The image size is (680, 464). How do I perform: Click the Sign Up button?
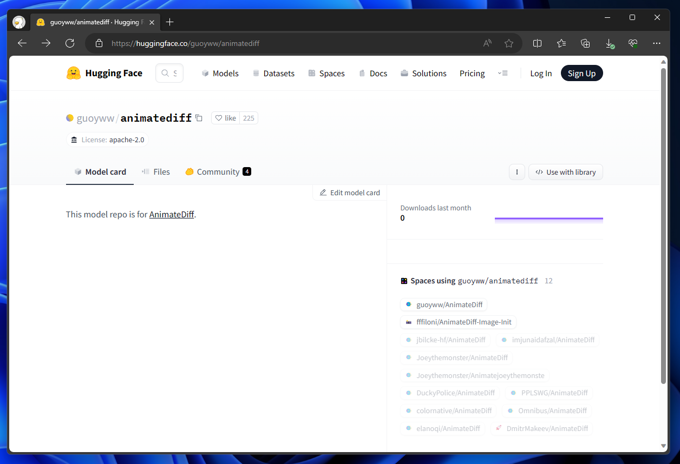pos(582,73)
